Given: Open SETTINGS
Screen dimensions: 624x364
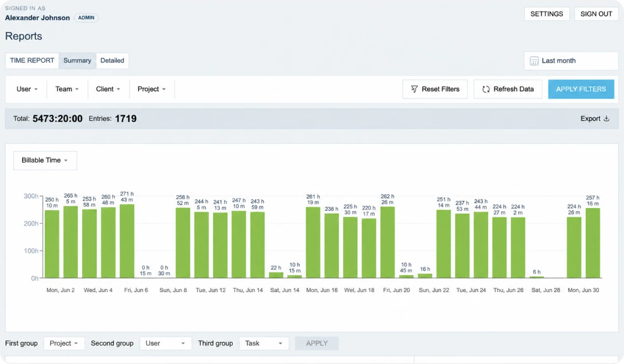Looking at the screenshot, I should click(547, 14).
